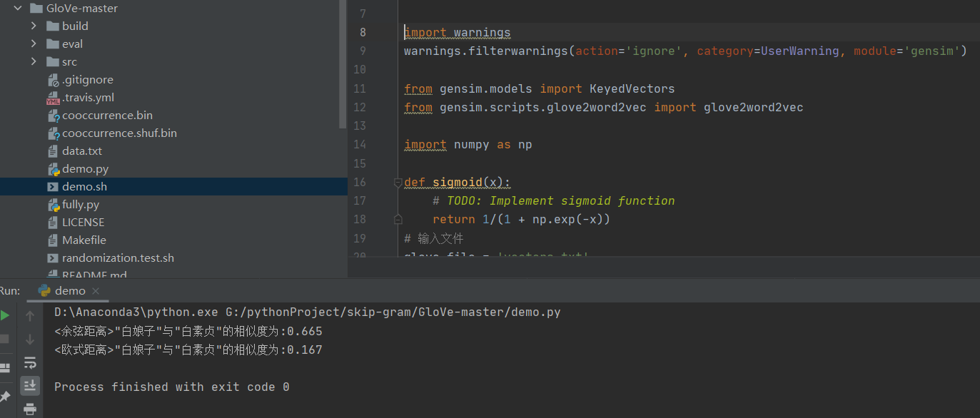Expand the eval folder

point(34,44)
